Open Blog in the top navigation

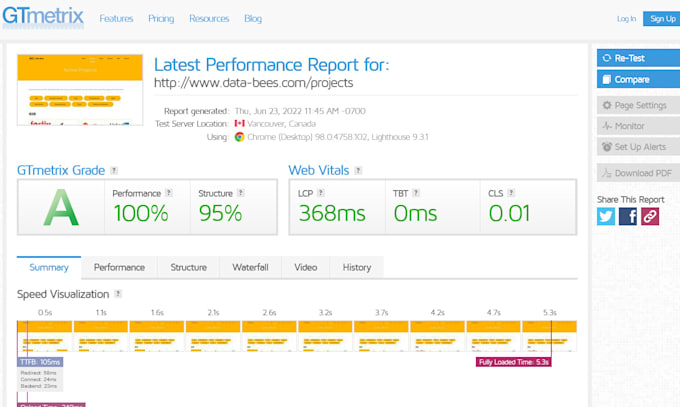point(253,19)
